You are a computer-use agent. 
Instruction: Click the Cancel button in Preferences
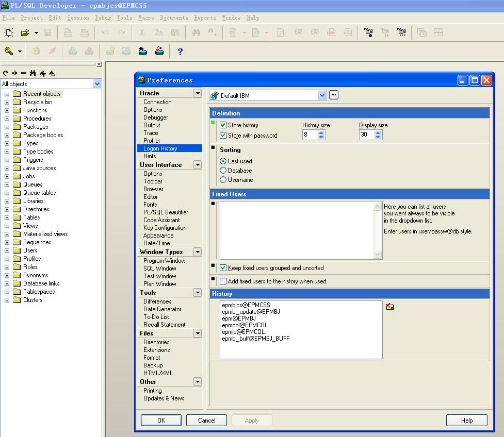pos(206,419)
